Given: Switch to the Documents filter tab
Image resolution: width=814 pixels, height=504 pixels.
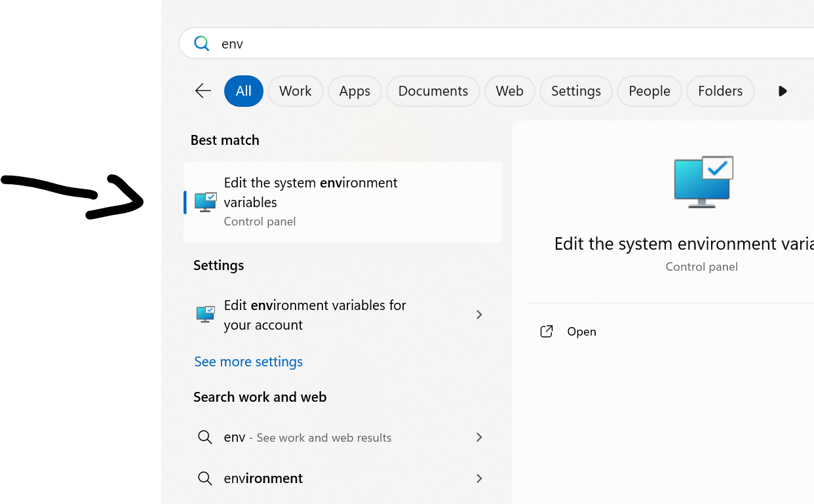Looking at the screenshot, I should [433, 91].
